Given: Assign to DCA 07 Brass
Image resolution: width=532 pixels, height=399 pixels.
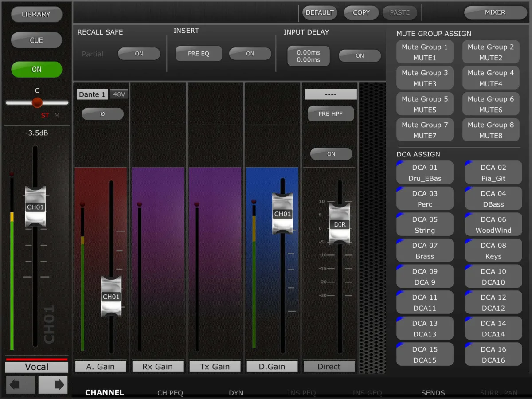Looking at the screenshot, I should click(x=425, y=250).
